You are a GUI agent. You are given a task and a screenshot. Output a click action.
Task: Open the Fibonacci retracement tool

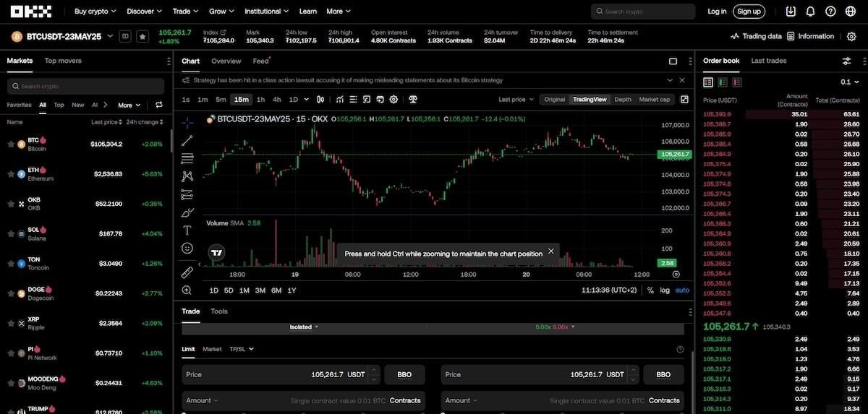187,158
